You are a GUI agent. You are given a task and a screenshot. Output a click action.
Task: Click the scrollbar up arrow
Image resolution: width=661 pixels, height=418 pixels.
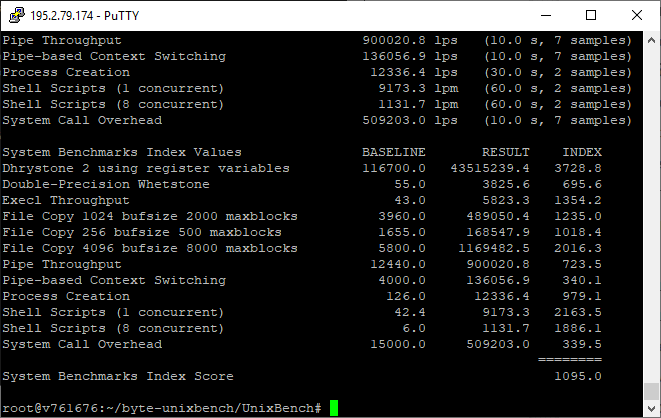tap(651, 40)
